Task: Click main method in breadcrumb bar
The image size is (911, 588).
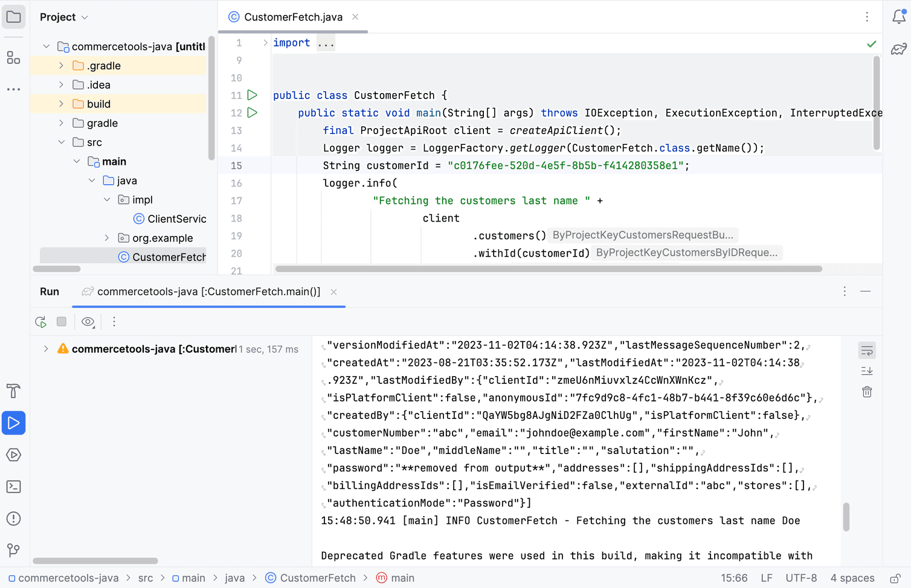Action: [396, 578]
